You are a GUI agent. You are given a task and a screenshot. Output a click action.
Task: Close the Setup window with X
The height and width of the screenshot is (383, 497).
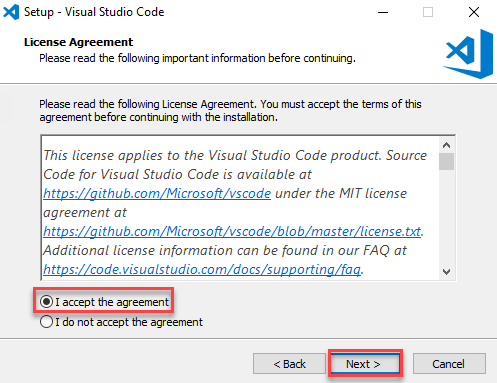(474, 13)
